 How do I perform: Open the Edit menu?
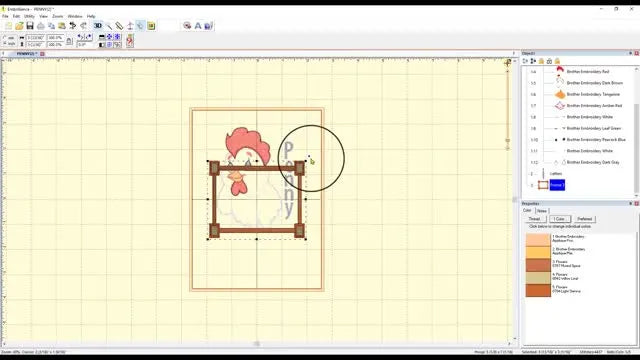click(x=16, y=16)
